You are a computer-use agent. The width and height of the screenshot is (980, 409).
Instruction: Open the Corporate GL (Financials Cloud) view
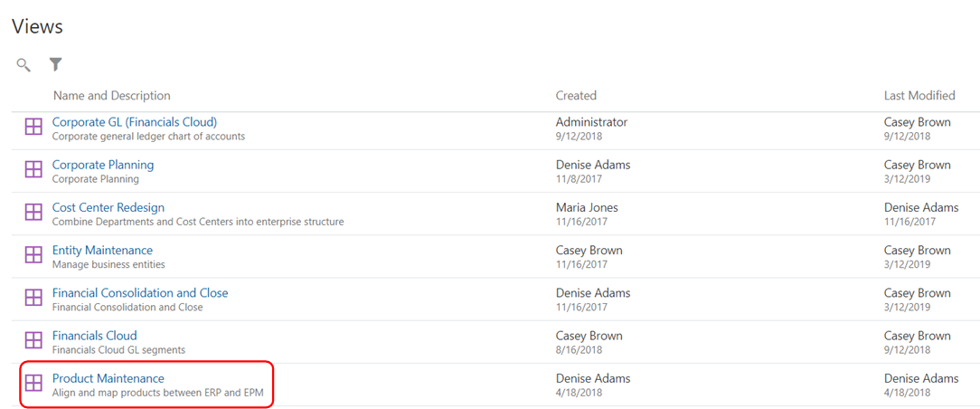tap(135, 122)
